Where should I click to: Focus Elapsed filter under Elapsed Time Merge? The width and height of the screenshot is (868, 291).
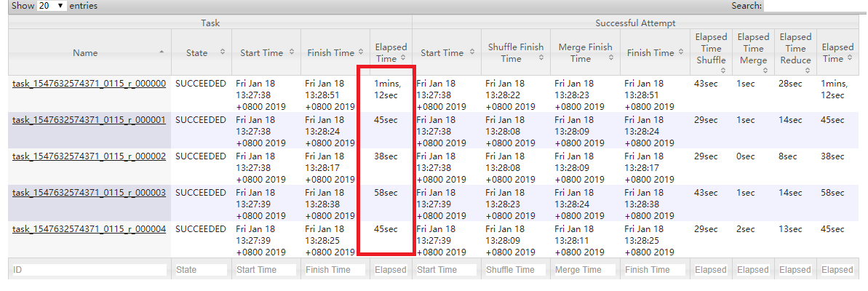click(x=754, y=270)
